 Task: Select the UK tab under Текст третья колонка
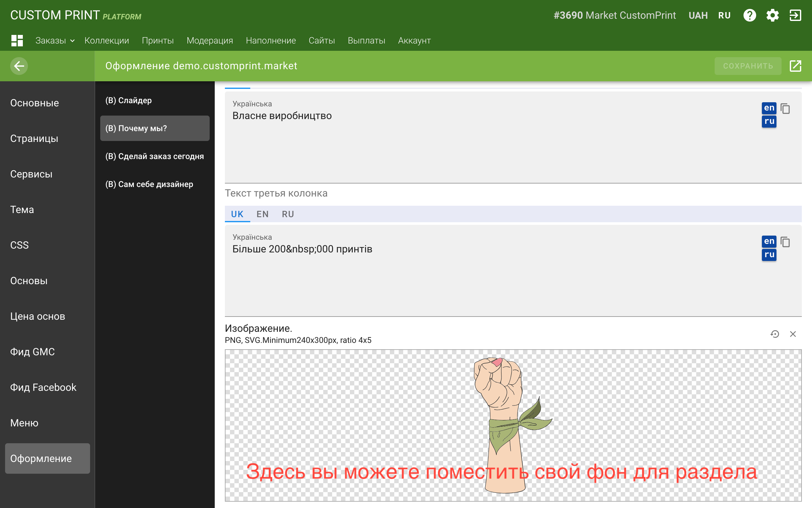tap(237, 214)
